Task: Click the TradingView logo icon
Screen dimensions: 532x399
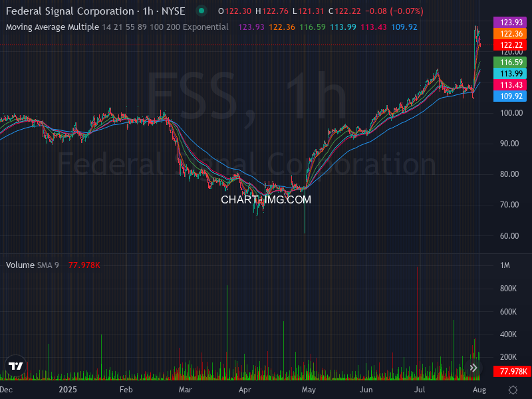Action: tap(15, 366)
